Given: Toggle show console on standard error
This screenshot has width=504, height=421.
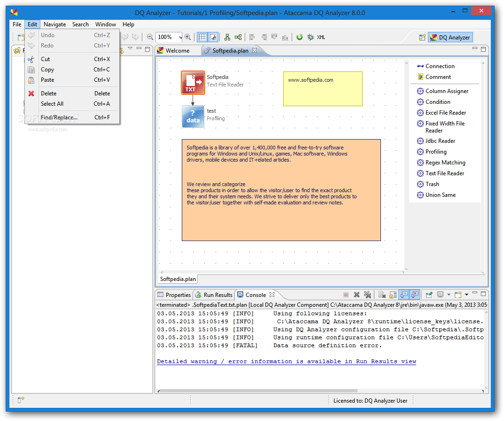Looking at the screenshot, I should (x=415, y=294).
